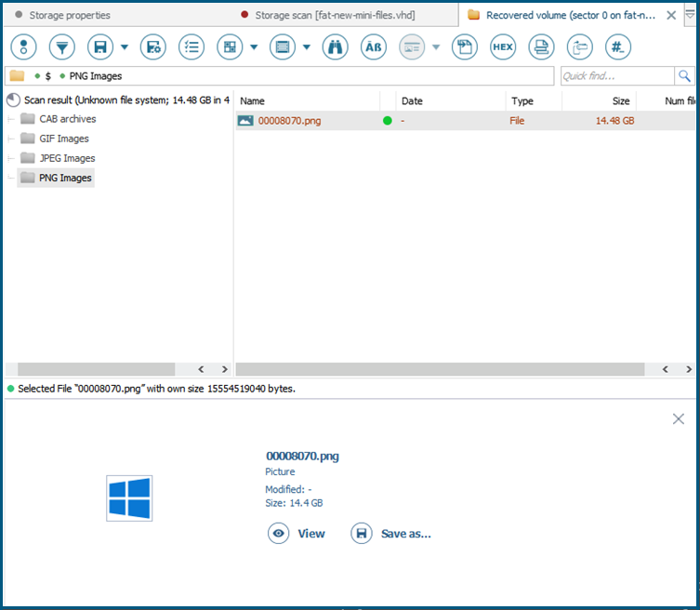Click the green status dot in file row

click(388, 121)
